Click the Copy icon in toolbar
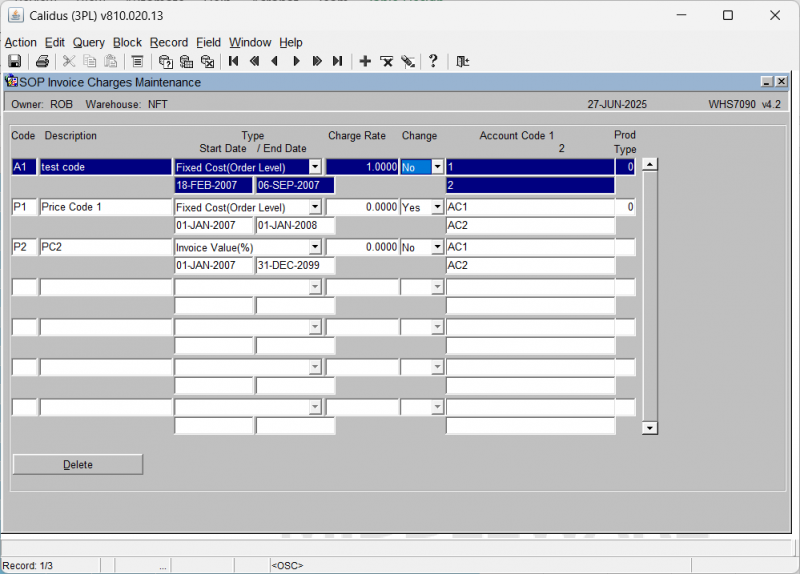This screenshot has width=800, height=574. click(90, 61)
